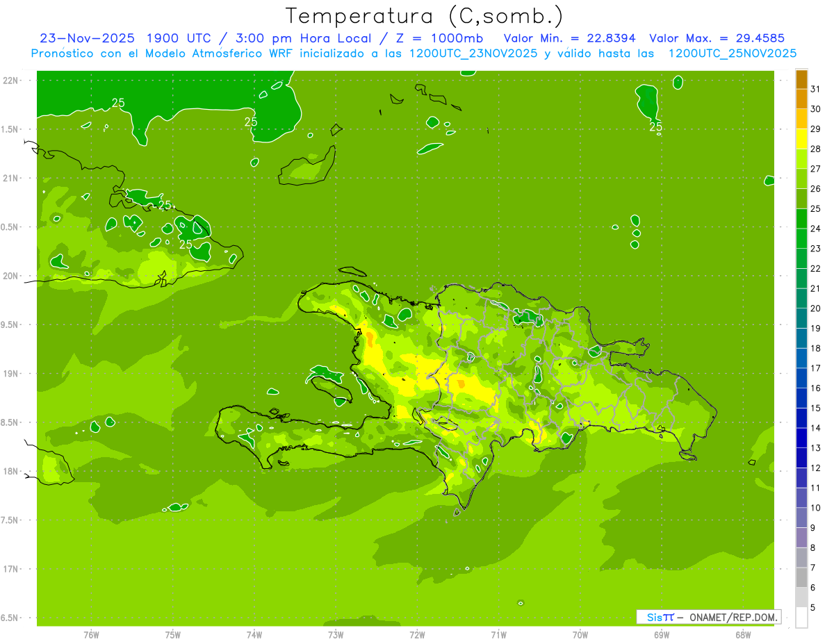Click the "7.5N" latitude tick label
834x644 pixels.
pos(10,520)
